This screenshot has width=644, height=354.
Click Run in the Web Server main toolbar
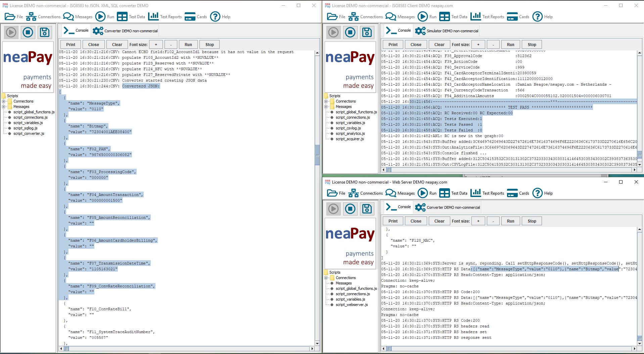click(427, 193)
